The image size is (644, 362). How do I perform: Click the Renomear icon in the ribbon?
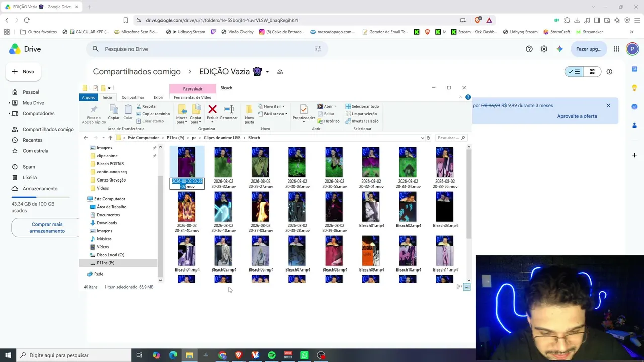pos(229,109)
